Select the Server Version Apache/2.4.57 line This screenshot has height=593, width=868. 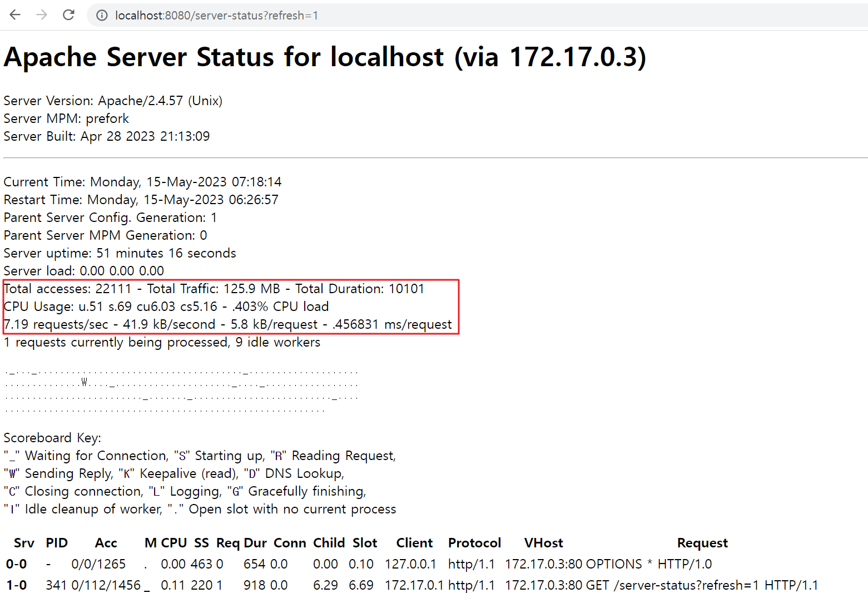113,101
